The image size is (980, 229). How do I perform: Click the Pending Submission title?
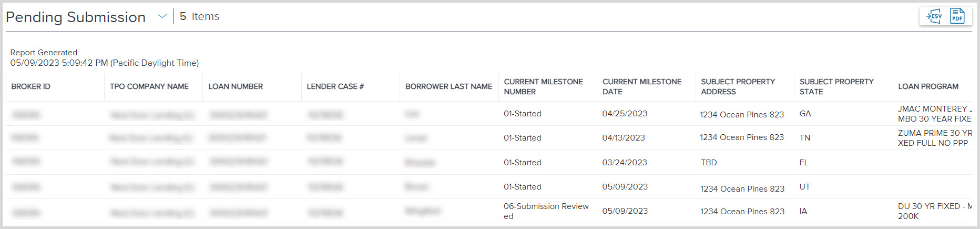tap(76, 17)
